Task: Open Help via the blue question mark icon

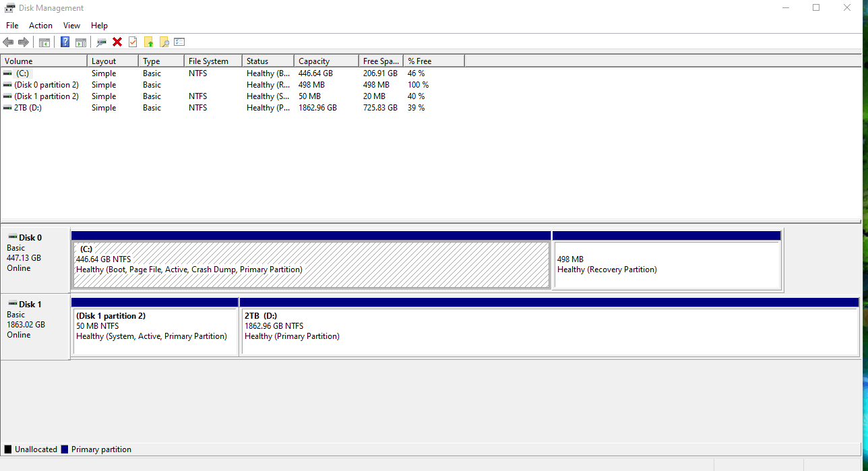Action: 65,42
